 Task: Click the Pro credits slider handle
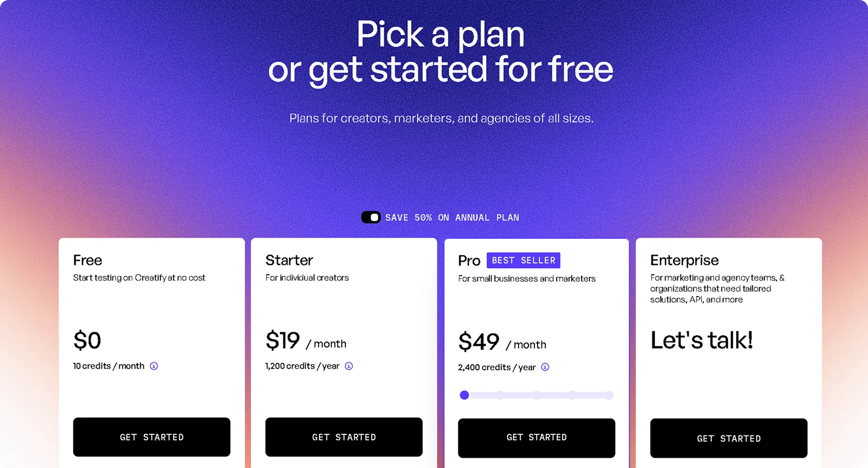[465, 395]
